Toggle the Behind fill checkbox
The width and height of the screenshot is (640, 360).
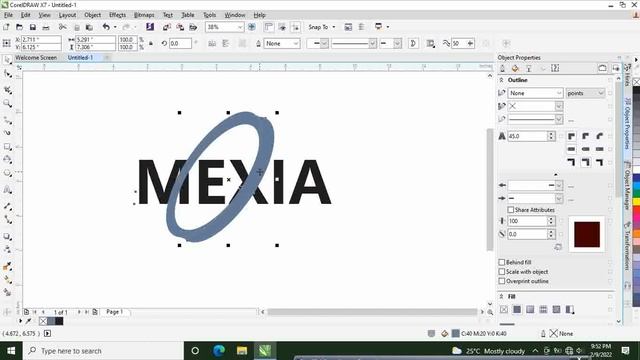coord(502,262)
